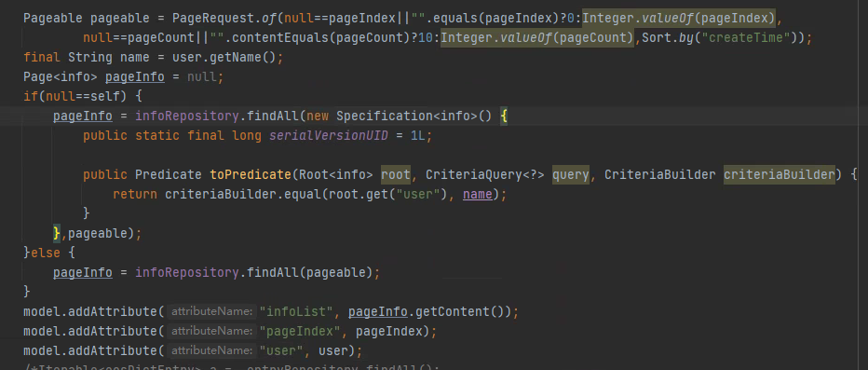Screen dimensions: 868x370
Task: Click the Pageable type at line start
Action: 53,19
